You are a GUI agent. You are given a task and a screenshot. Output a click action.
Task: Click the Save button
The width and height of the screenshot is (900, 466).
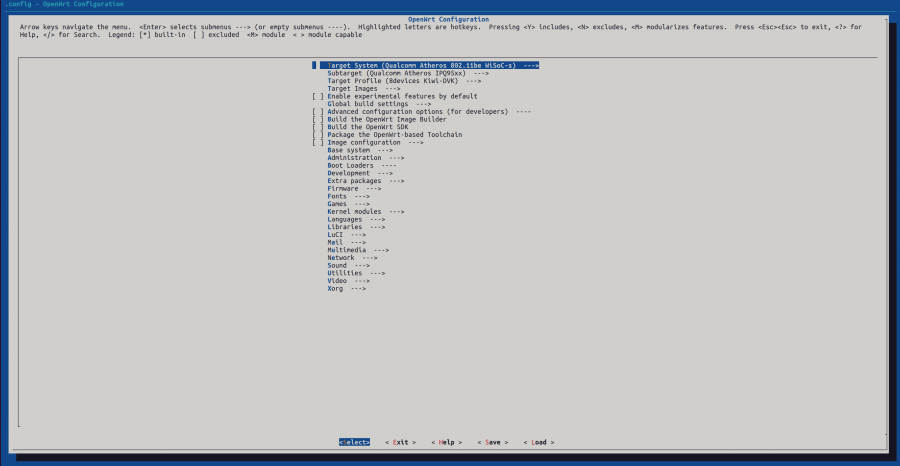[x=492, y=442]
